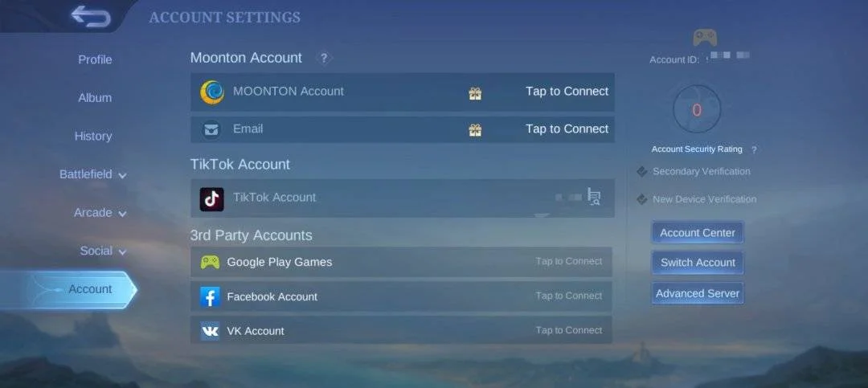Open the Account Center
This screenshot has height=388, width=868.
coord(698,233)
